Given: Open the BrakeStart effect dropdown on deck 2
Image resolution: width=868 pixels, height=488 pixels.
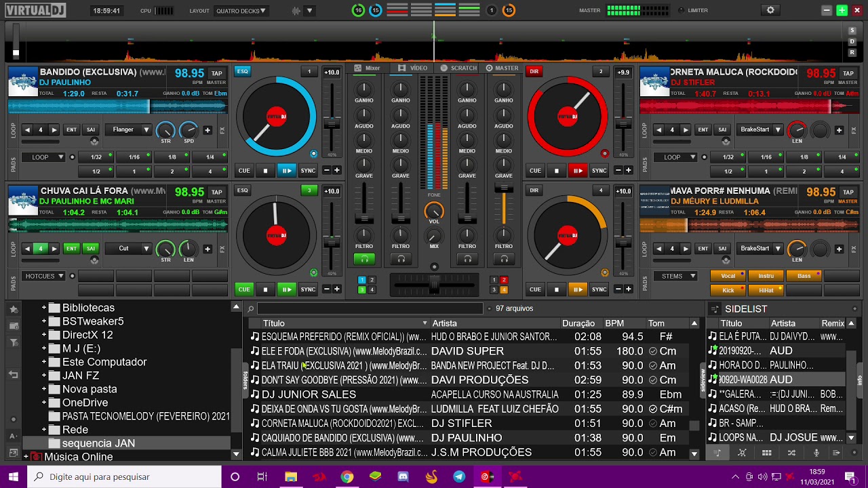Looking at the screenshot, I should (x=761, y=129).
